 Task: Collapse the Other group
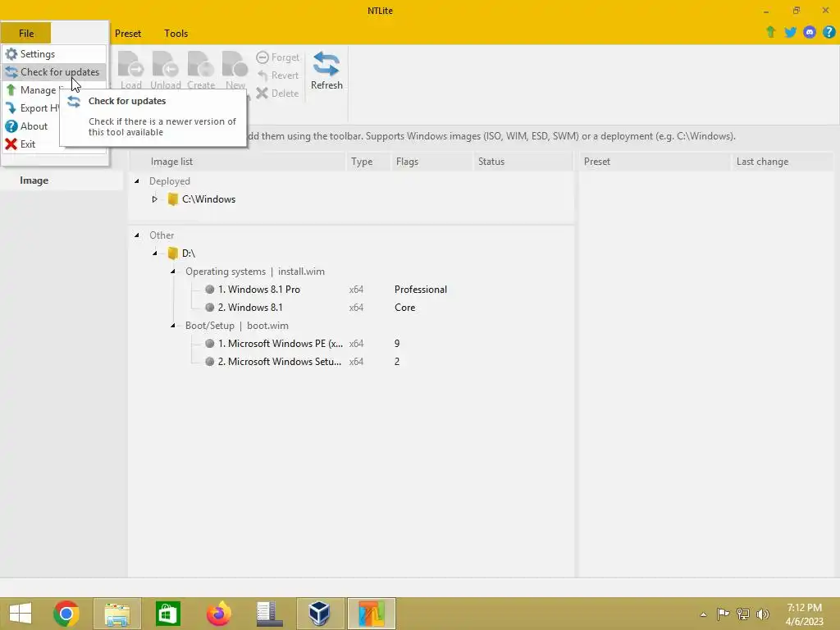137,235
